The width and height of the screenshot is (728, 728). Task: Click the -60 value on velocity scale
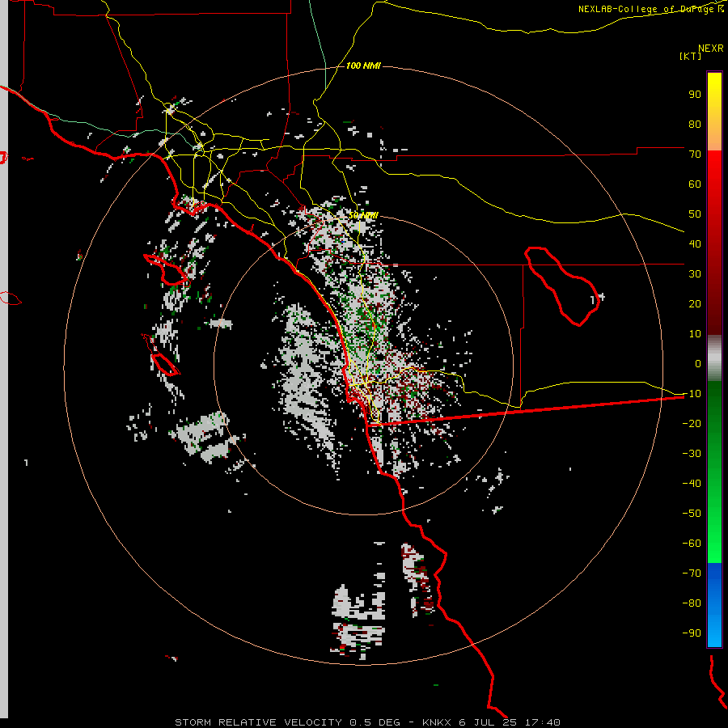click(692, 544)
